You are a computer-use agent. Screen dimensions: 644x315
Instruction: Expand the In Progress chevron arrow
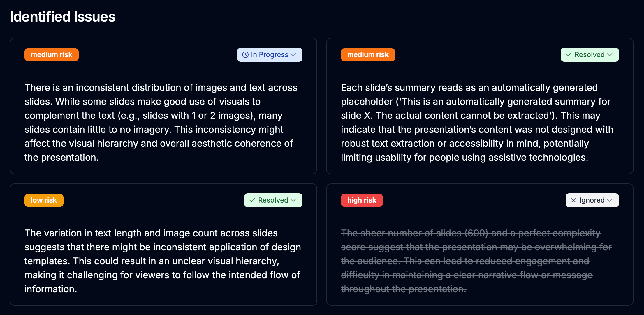(293, 55)
